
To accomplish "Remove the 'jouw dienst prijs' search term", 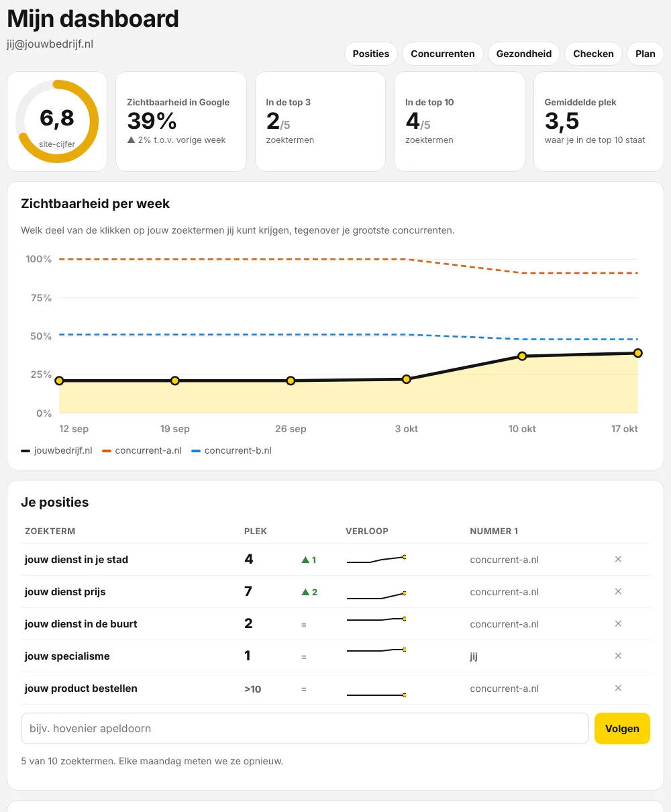I will pyautogui.click(x=618, y=591).
